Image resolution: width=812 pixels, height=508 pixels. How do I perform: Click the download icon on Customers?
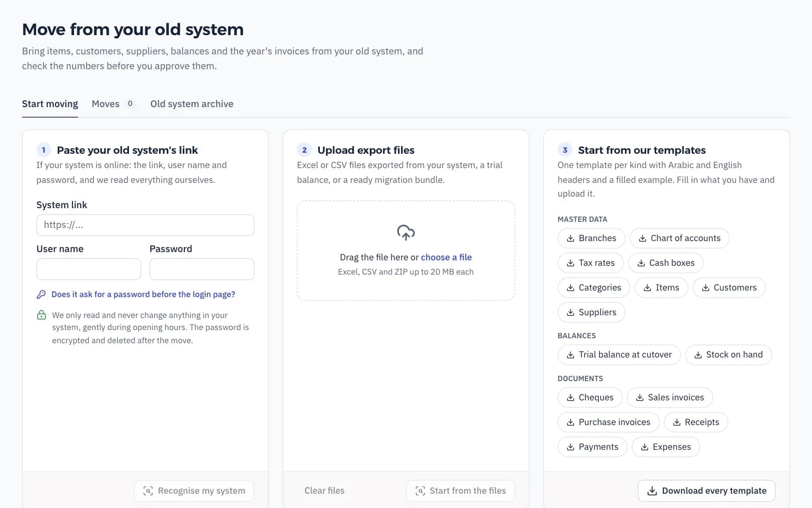point(706,288)
